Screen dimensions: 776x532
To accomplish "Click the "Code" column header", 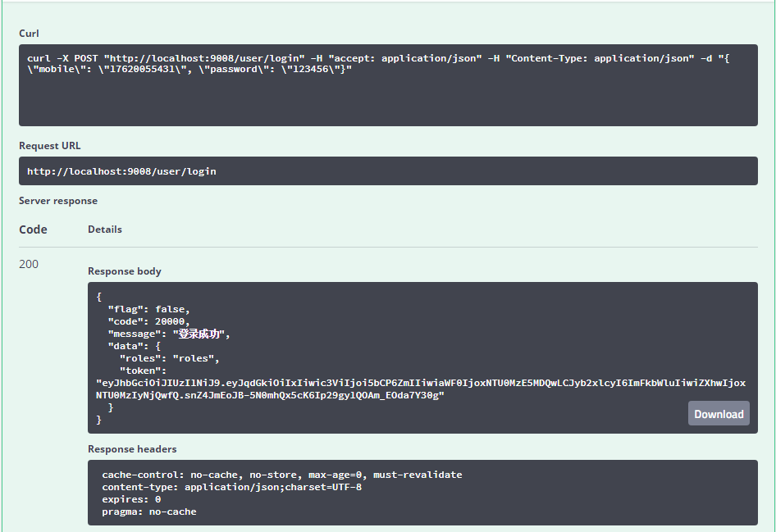I will [33, 230].
